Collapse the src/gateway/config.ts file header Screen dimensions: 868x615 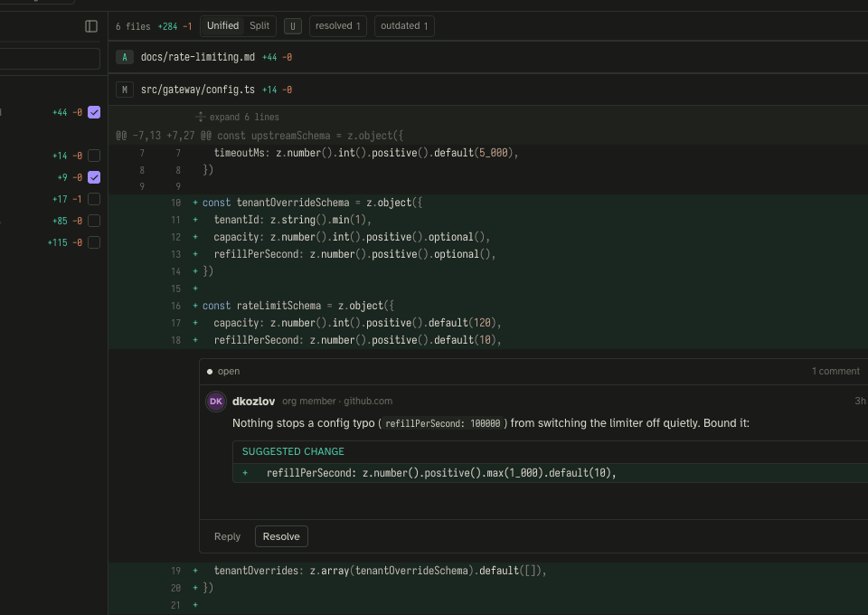click(x=488, y=90)
